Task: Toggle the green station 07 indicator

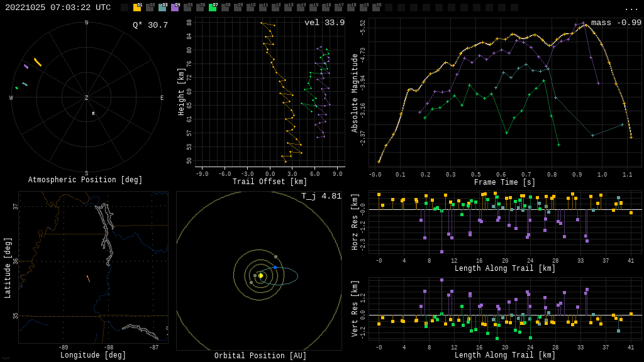Action: tap(213, 8)
